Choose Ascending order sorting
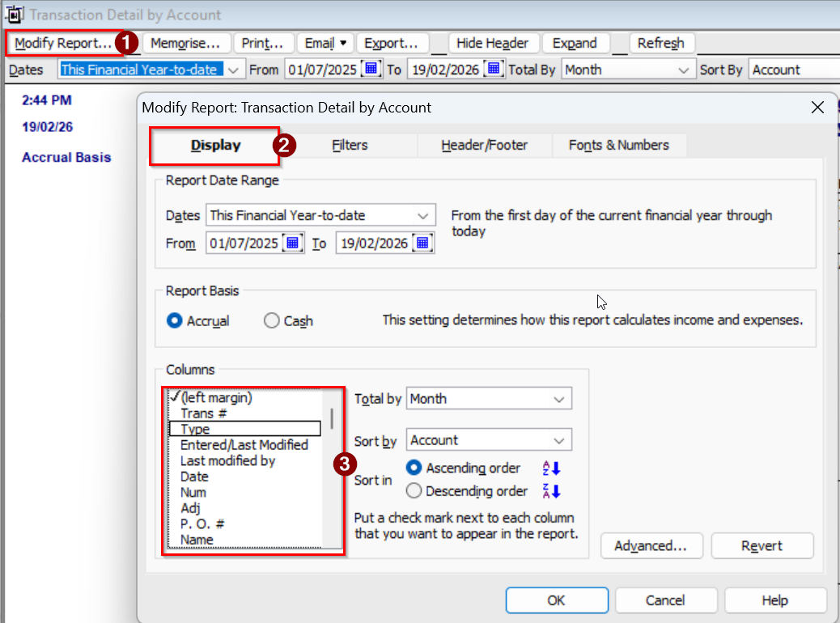 pos(414,468)
